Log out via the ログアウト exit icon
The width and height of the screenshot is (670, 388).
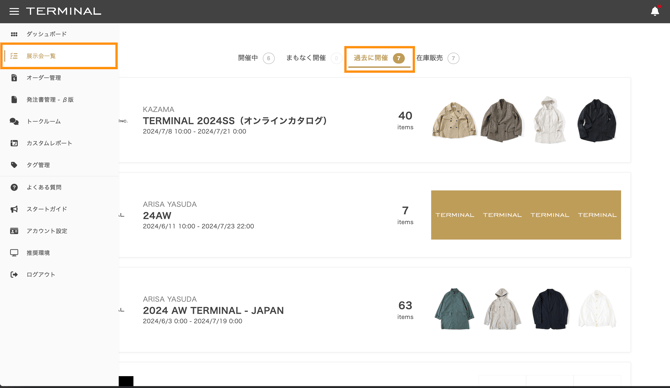coord(14,274)
